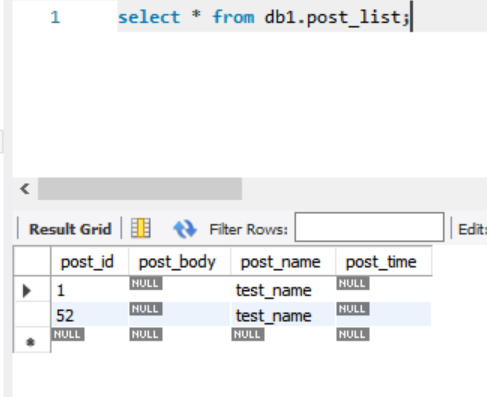
Task: Click post_id NULL in new row
Action: coord(68,334)
